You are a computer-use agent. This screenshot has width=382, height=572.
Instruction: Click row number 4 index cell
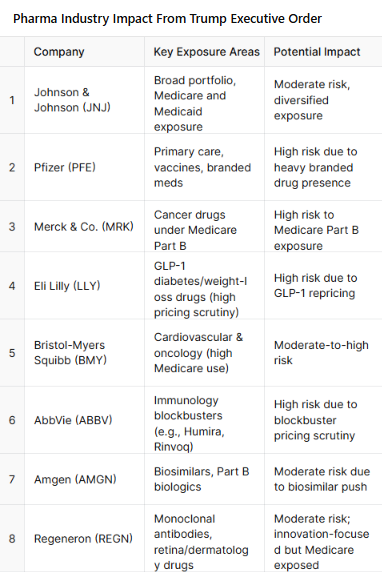[12, 285]
